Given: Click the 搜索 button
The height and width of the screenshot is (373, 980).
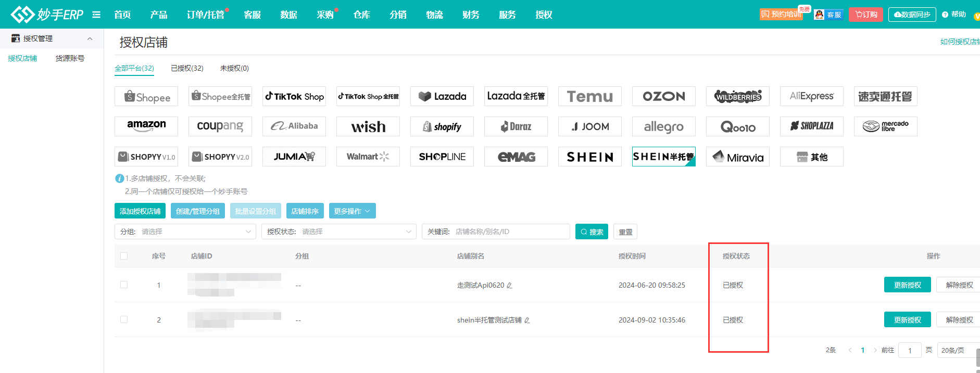Looking at the screenshot, I should click(x=592, y=231).
